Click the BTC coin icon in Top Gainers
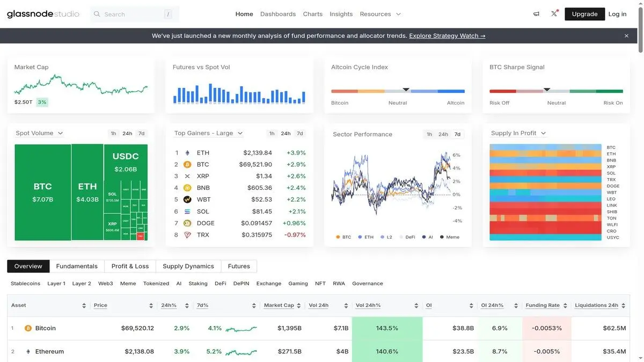 coord(187,165)
